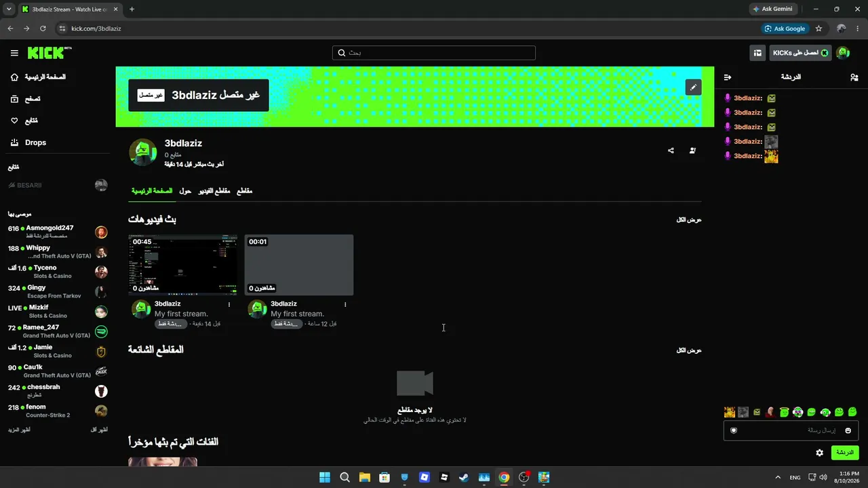Image resolution: width=868 pixels, height=488 pixels.
Task: Open the 00:01 stream video thumbnail
Action: 299,265
